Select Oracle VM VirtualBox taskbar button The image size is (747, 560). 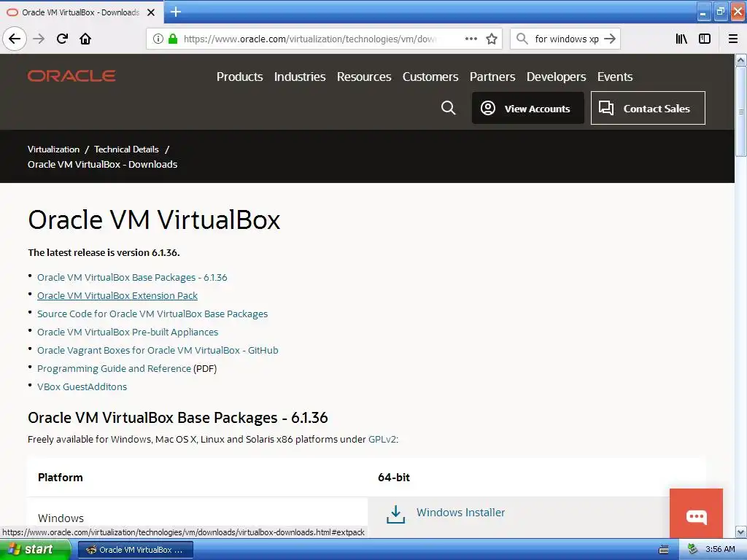pyautogui.click(x=136, y=550)
